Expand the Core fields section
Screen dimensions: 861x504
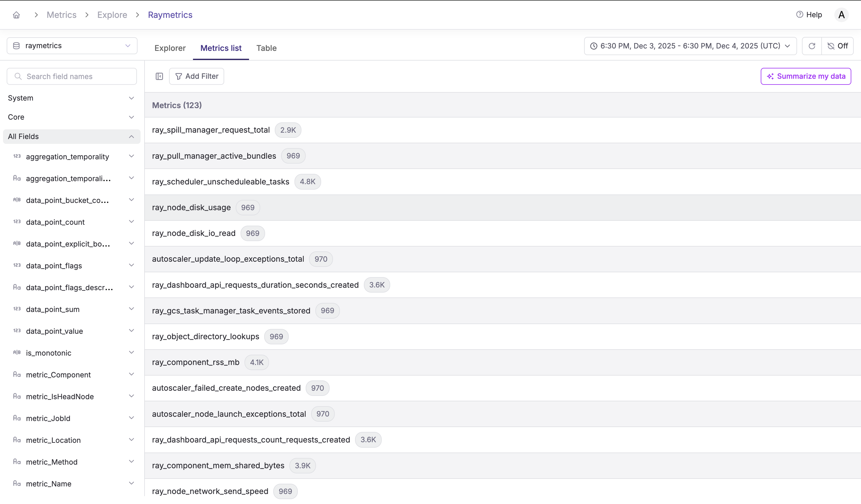pyautogui.click(x=132, y=117)
